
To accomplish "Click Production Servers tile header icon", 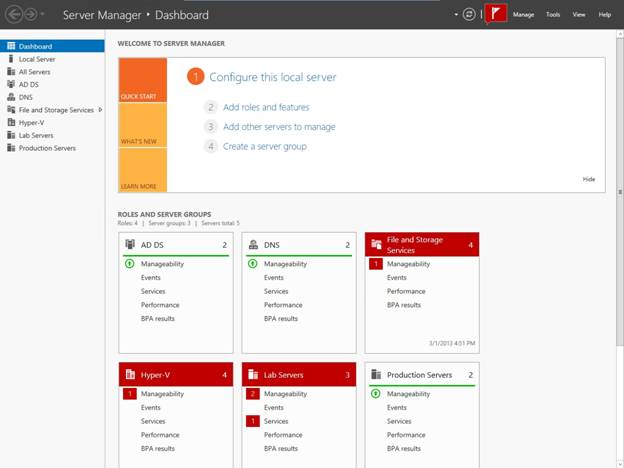I will point(376,374).
